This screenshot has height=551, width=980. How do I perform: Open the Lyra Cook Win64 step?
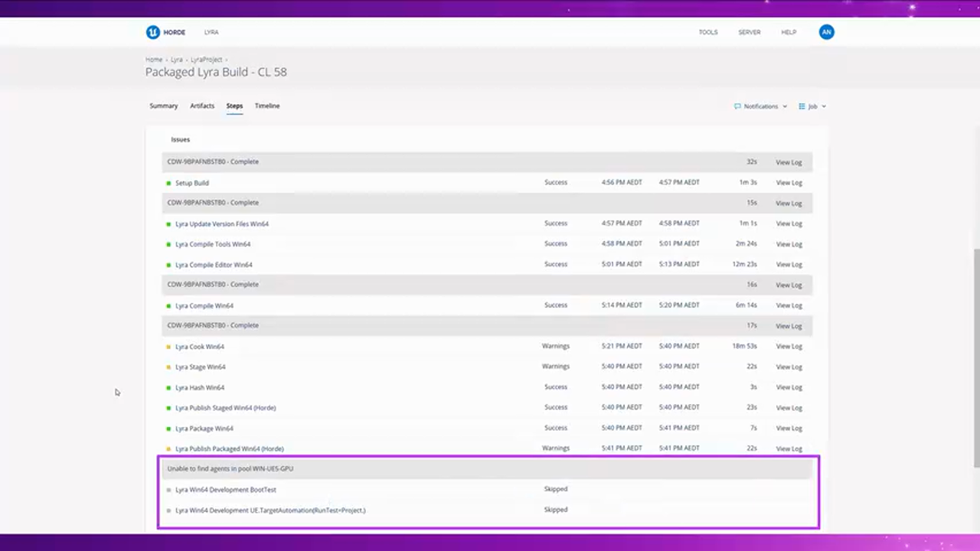point(200,347)
